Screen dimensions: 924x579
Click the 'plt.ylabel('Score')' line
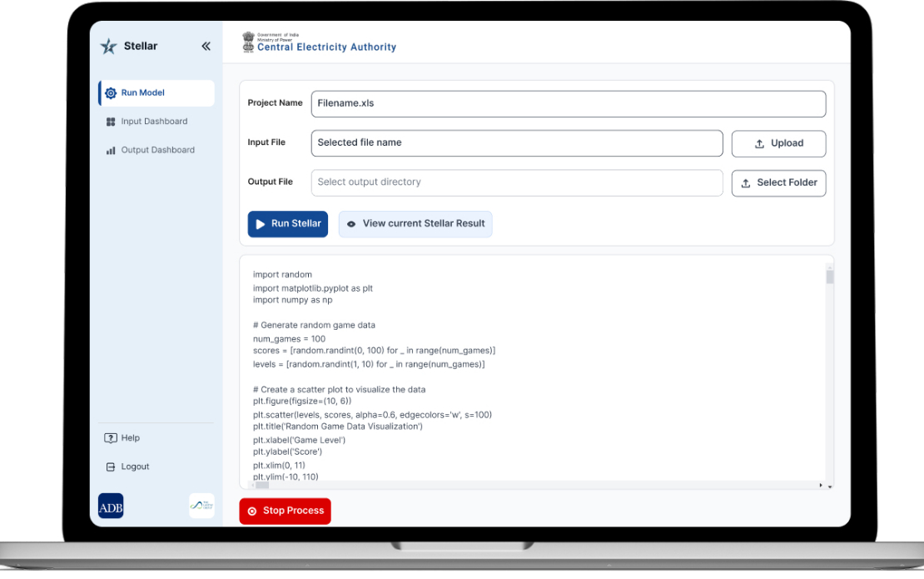287,452
